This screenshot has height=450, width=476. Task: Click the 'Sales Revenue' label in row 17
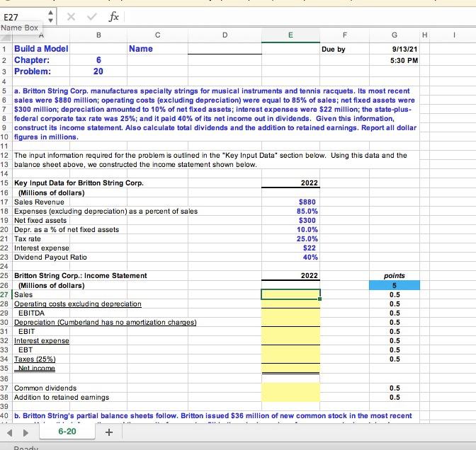(39, 202)
